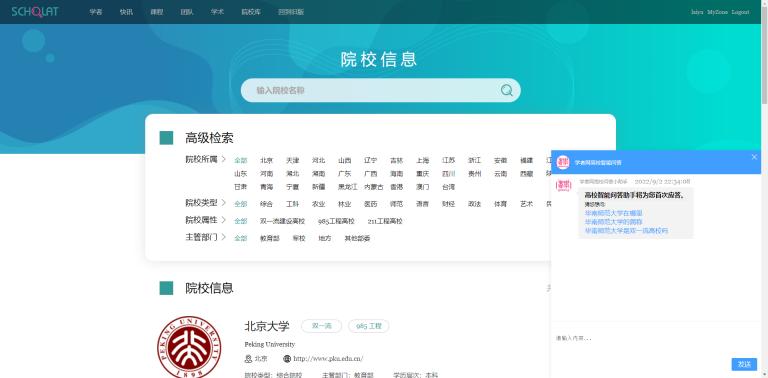
Task: Expand the 院校类型 chevron
Action: (x=223, y=203)
